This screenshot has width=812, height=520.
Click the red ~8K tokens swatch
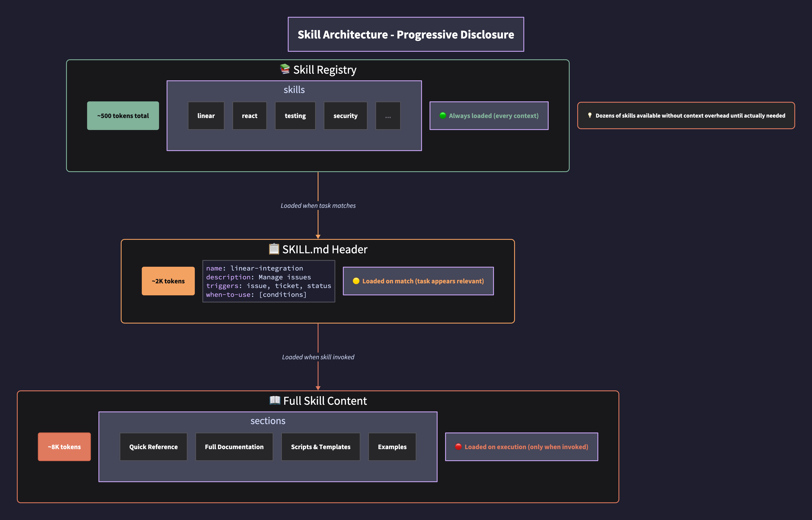point(64,447)
